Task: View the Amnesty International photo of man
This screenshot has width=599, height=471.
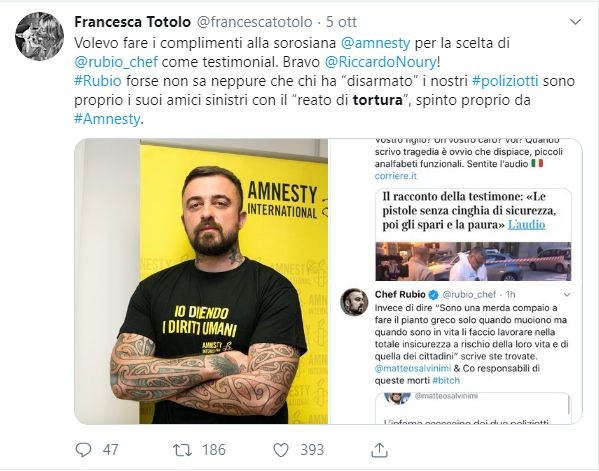Action: tap(201, 281)
